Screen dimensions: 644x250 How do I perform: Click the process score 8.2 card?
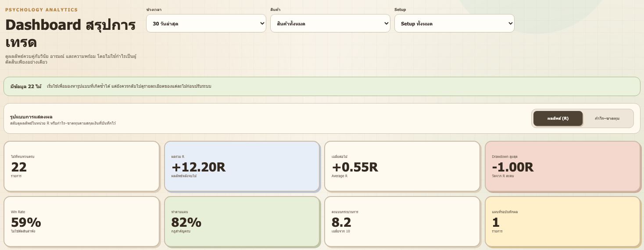point(402,221)
